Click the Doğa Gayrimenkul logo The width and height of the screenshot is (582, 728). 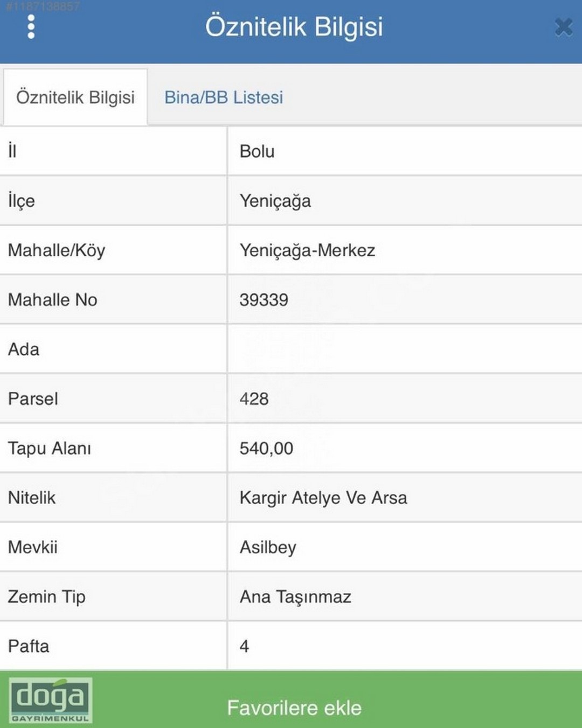point(50,700)
